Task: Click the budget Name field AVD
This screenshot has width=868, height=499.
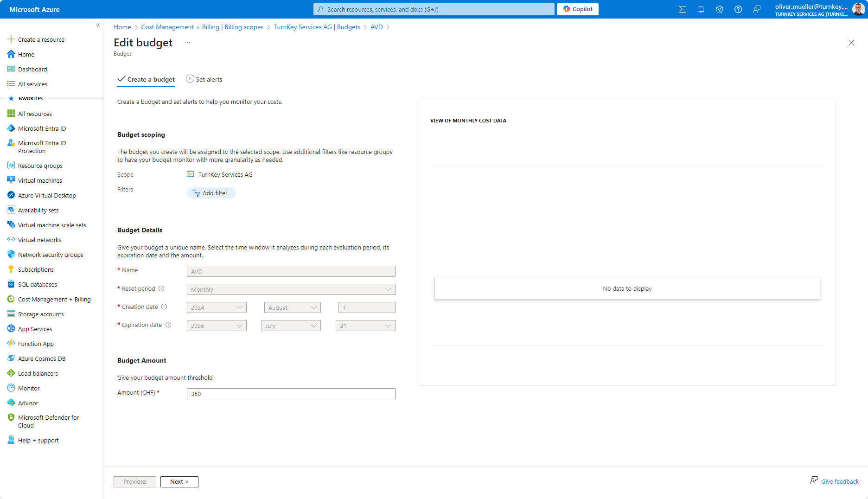Action: click(291, 271)
